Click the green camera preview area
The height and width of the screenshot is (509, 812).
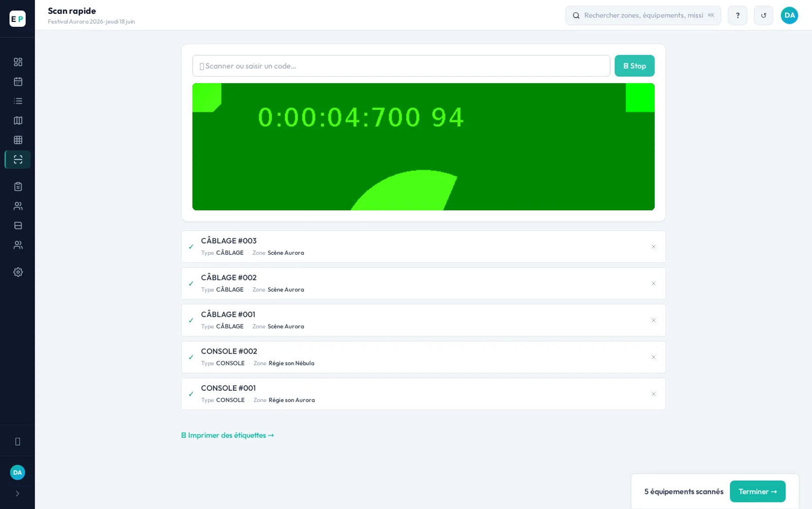tap(423, 147)
